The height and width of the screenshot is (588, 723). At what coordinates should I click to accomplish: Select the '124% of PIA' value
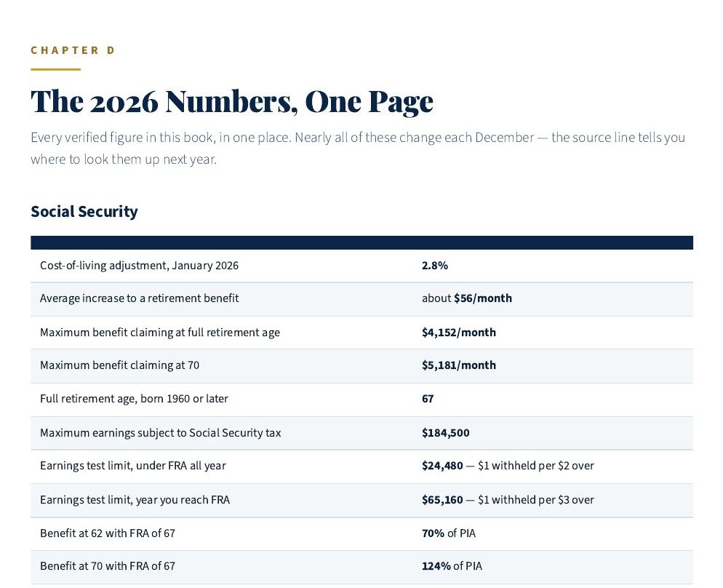pyautogui.click(x=452, y=566)
